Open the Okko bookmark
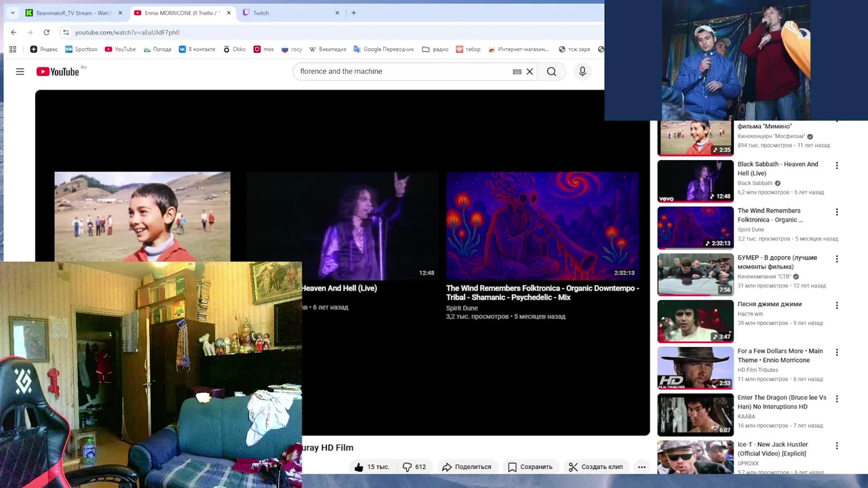This screenshot has width=868, height=488. pos(234,49)
